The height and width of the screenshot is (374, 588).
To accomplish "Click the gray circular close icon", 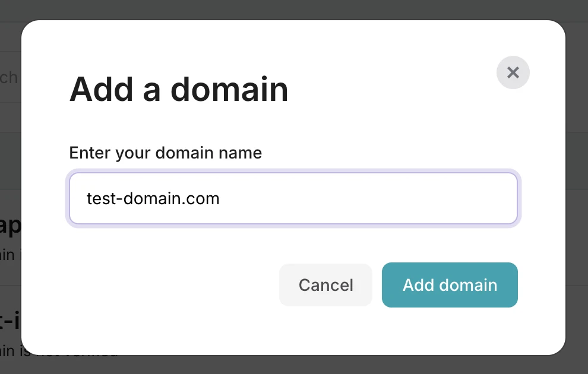I will point(513,72).
